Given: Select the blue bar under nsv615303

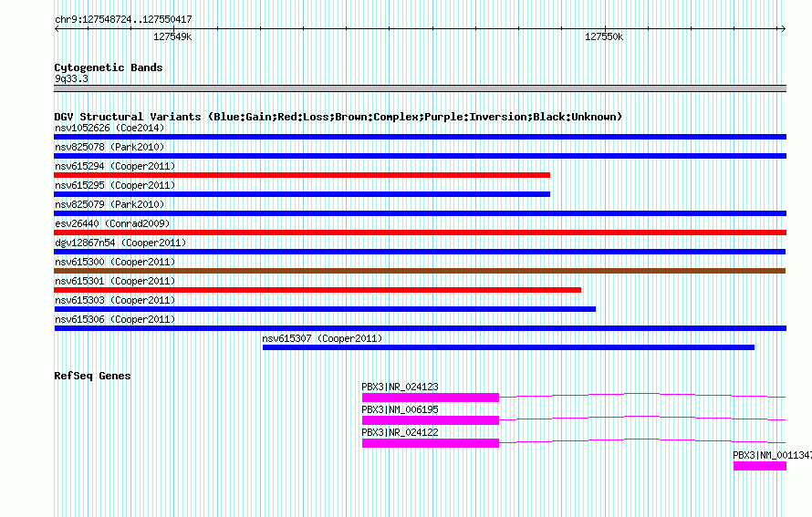Looking at the screenshot, I should [x=325, y=309].
